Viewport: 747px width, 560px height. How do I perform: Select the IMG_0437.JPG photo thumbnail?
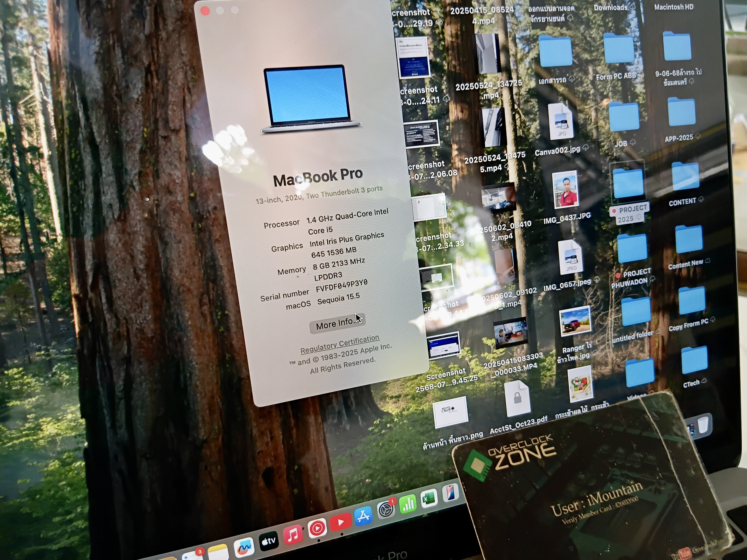click(565, 190)
